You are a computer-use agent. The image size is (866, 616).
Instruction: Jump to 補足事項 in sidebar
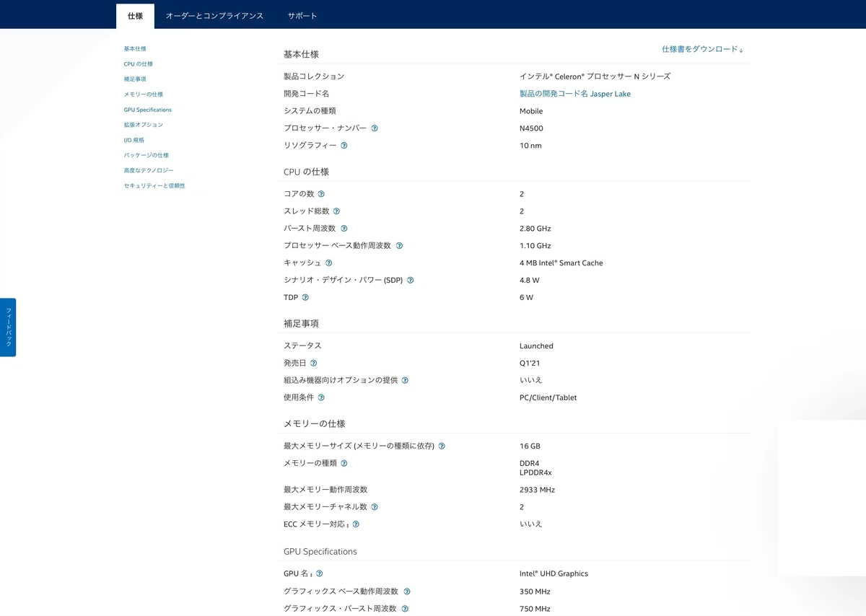coord(135,79)
